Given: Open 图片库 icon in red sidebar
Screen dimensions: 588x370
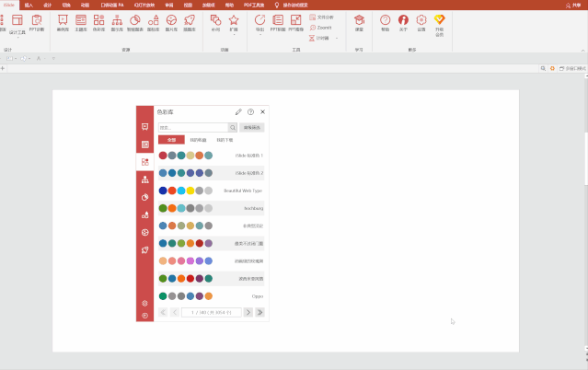Looking at the screenshot, I should pyautogui.click(x=145, y=233).
